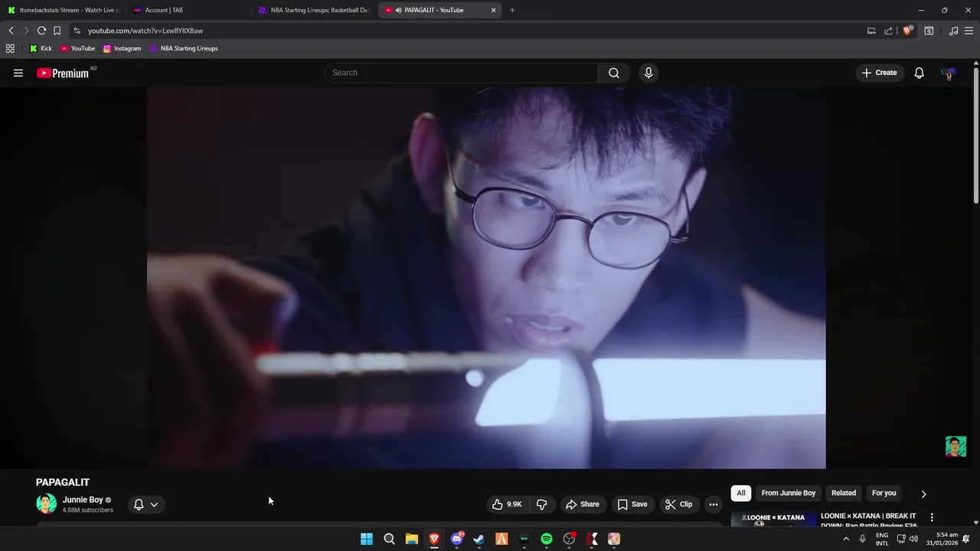Bookmark this page icon
The height and width of the screenshot is (551, 980).
tap(57, 31)
